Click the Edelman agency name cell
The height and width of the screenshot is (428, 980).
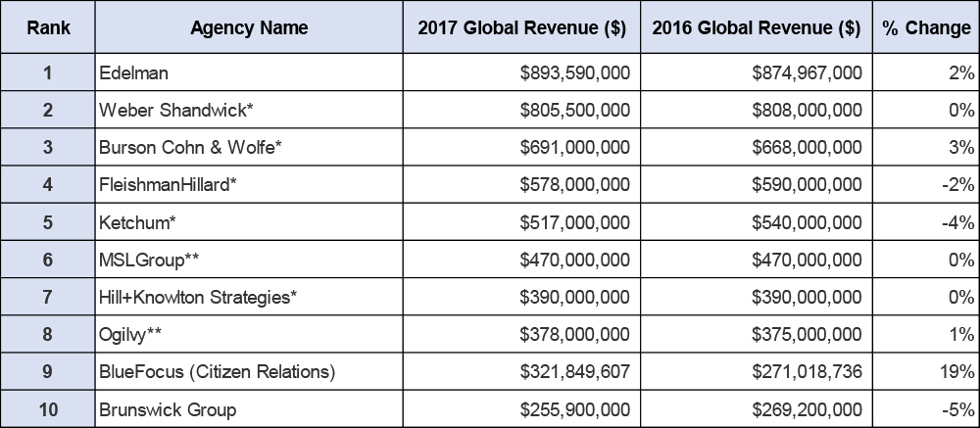point(126,72)
